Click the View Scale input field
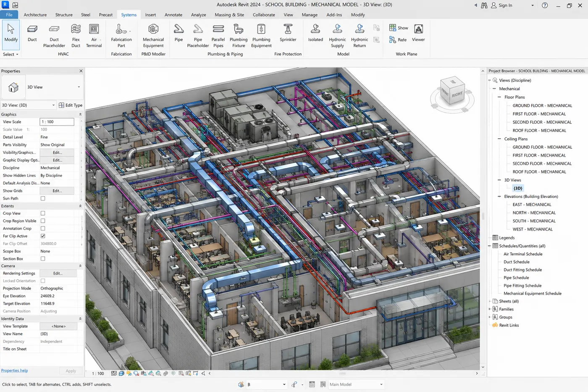 pyautogui.click(x=57, y=122)
